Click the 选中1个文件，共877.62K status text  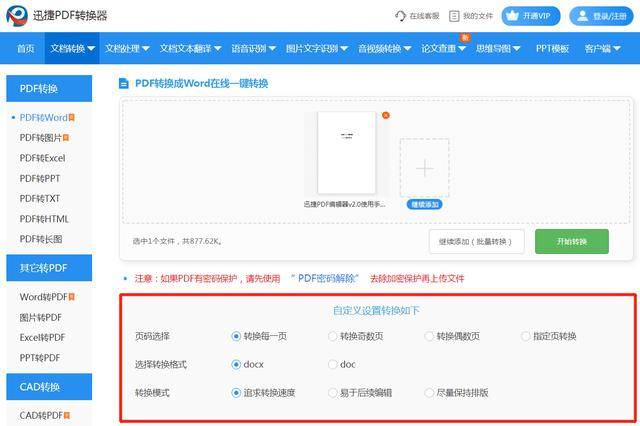(177, 241)
